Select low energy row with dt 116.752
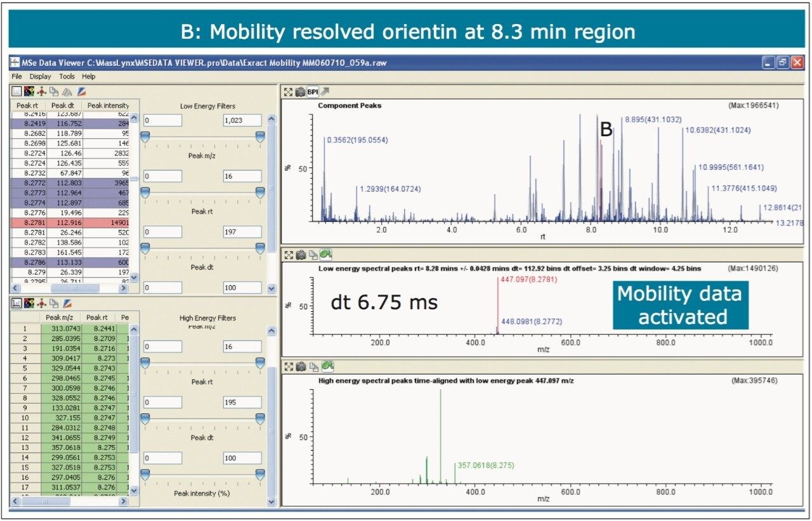The height and width of the screenshot is (521, 812). [x=71, y=124]
